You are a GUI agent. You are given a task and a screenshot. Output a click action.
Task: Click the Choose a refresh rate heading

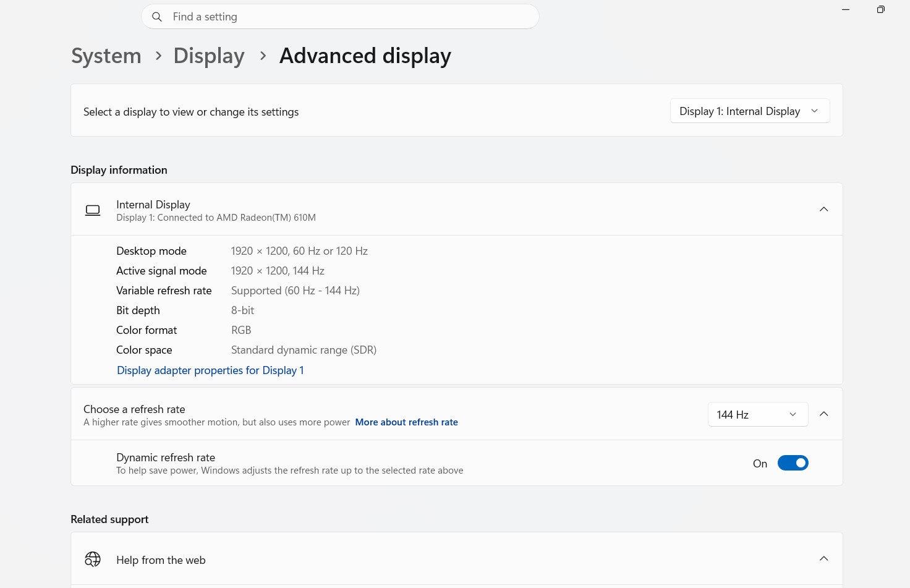(134, 409)
